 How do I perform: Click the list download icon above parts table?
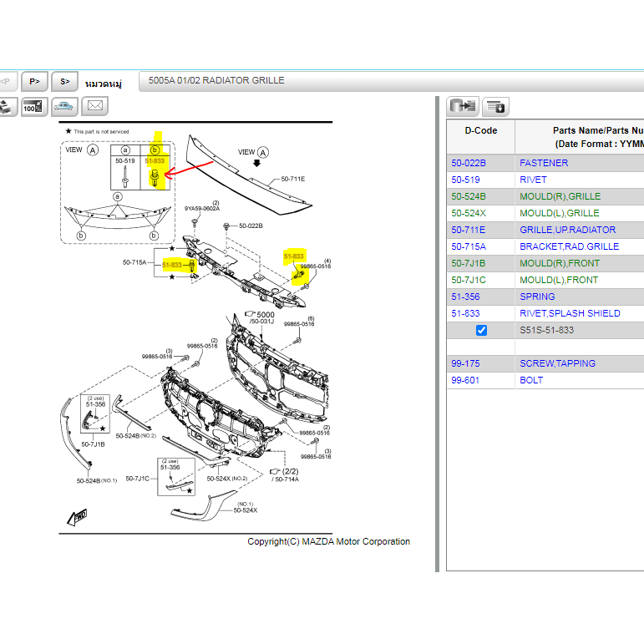tap(495, 106)
